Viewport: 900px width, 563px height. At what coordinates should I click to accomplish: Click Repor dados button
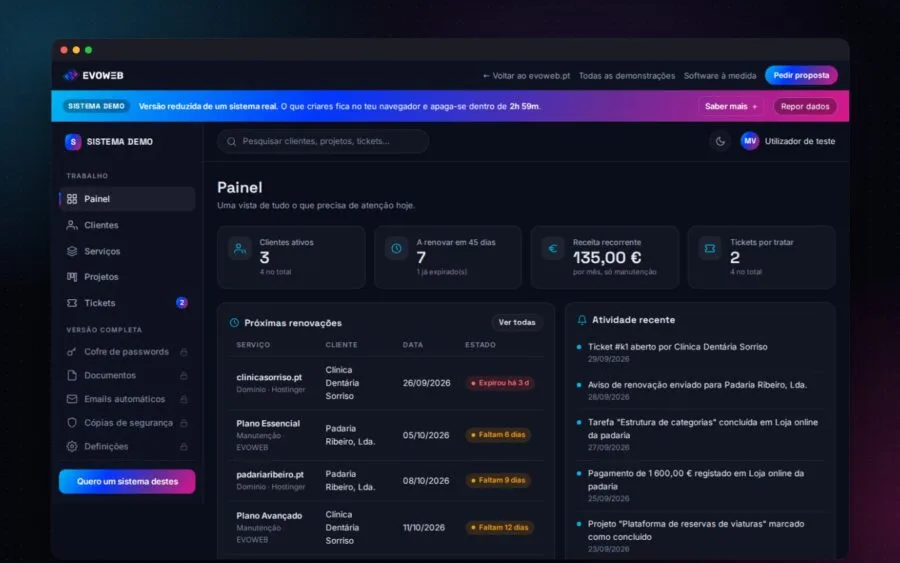(x=805, y=106)
